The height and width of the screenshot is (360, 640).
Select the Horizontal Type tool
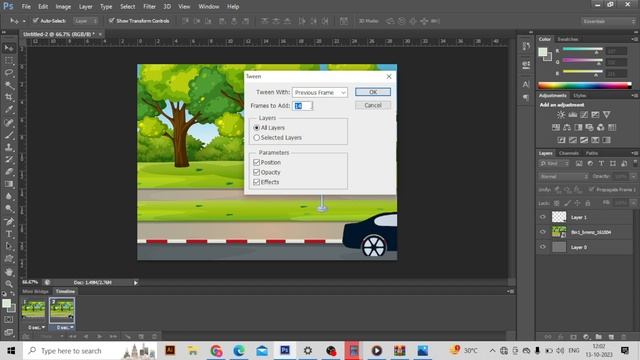tap(9, 234)
